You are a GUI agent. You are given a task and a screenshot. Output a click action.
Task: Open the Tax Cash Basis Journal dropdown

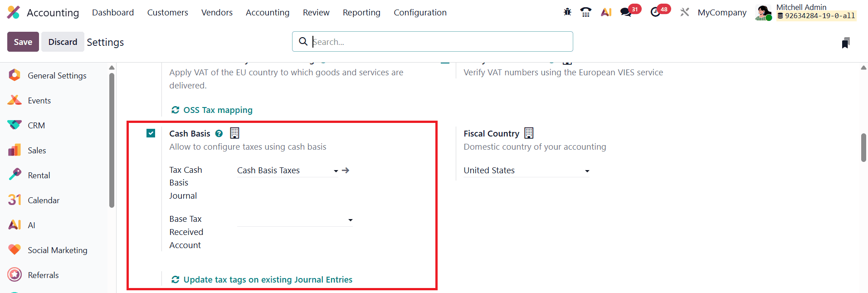tap(336, 171)
